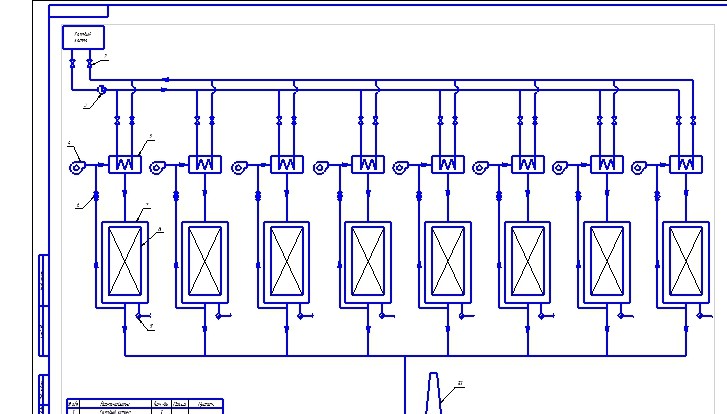The width and height of the screenshot is (727, 414).
Task: Select the first heat exchanger coil symbol
Action: 125,162
